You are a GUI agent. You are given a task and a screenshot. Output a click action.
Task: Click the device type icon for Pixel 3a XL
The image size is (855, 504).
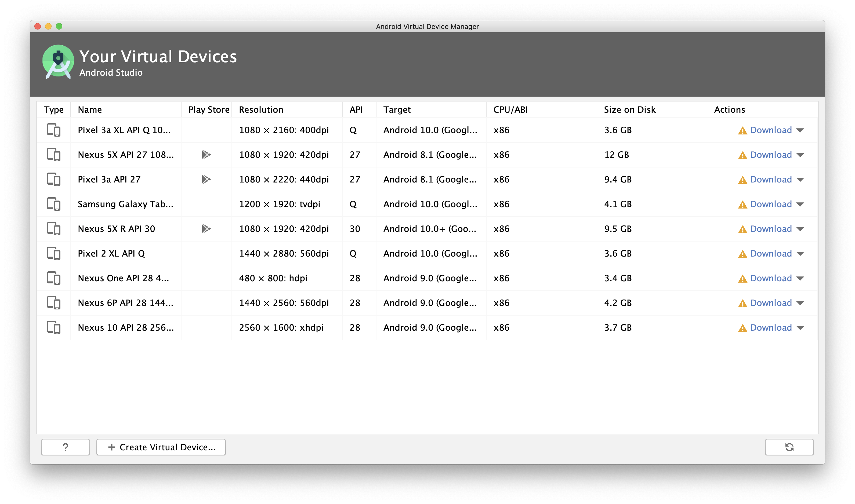[x=53, y=130]
